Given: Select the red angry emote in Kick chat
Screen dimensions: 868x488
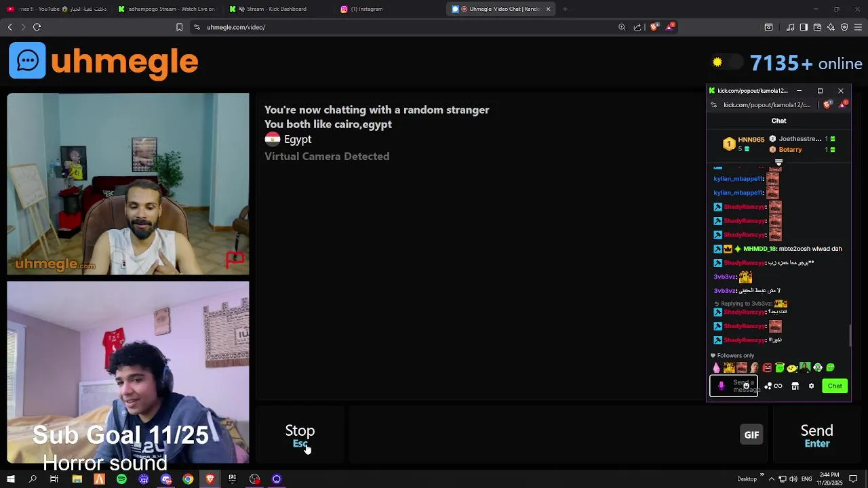Looking at the screenshot, I should [x=767, y=368].
